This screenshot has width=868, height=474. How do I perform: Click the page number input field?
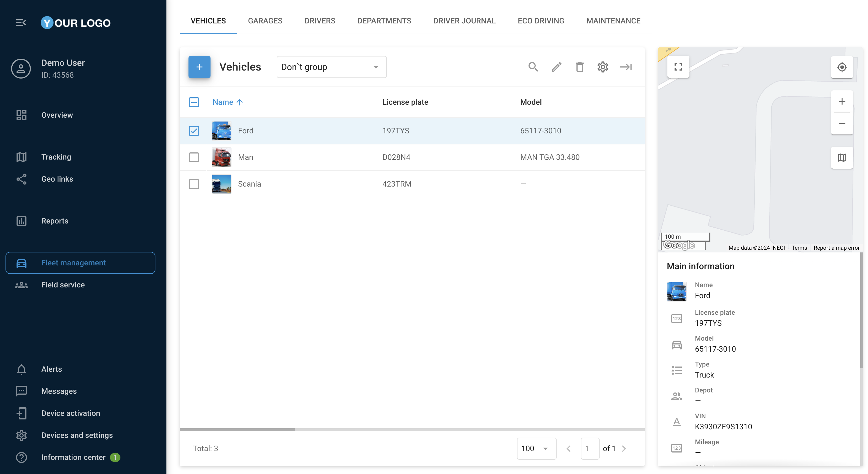589,448
